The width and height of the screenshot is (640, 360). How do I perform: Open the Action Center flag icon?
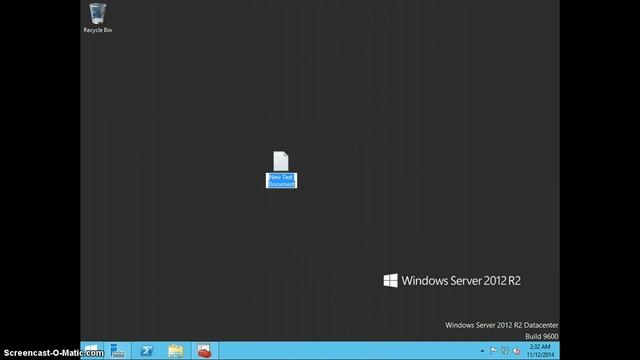tap(493, 351)
